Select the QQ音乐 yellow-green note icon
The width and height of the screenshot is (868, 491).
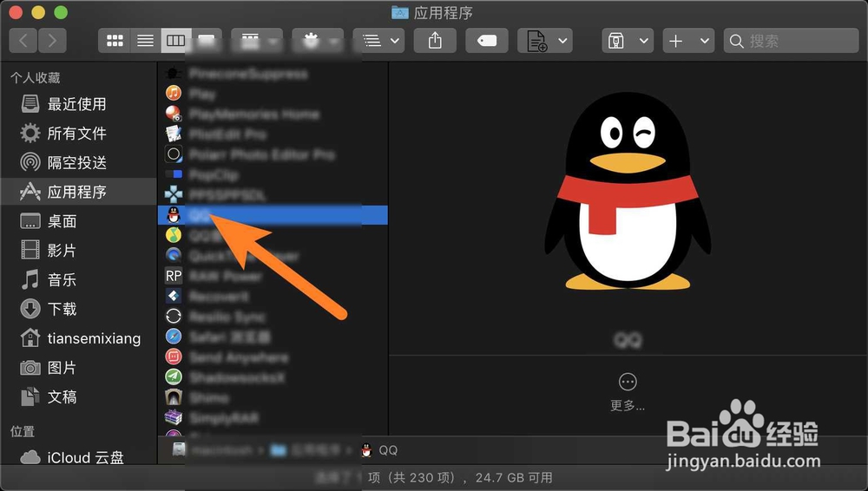174,235
